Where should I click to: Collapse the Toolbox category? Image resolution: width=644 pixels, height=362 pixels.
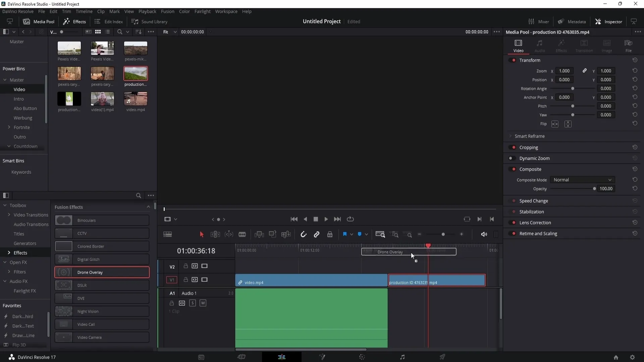pos(5,205)
